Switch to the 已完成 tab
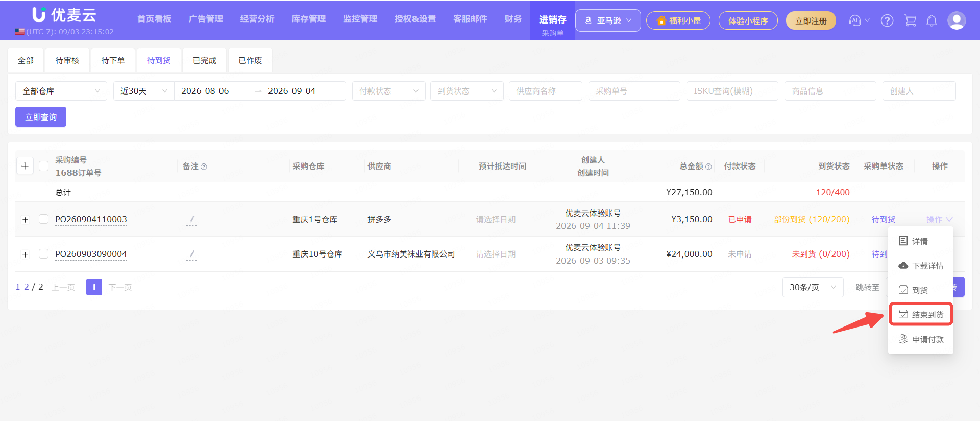 coord(205,60)
